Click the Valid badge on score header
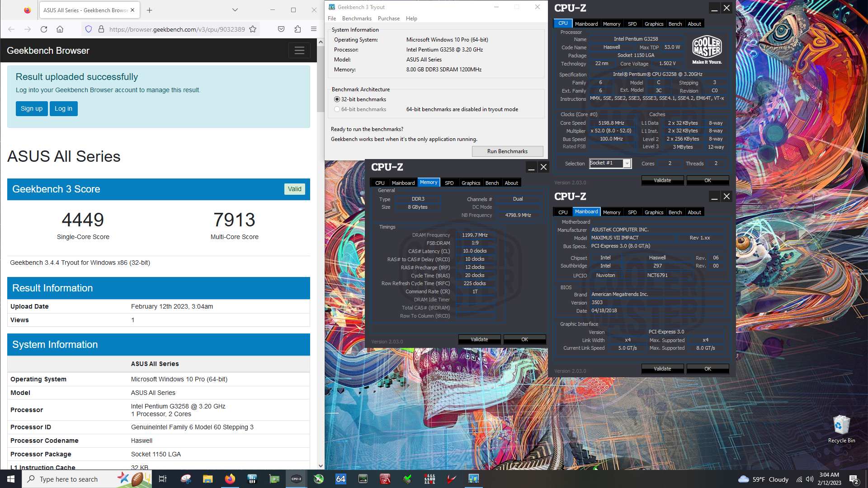 pos(295,189)
